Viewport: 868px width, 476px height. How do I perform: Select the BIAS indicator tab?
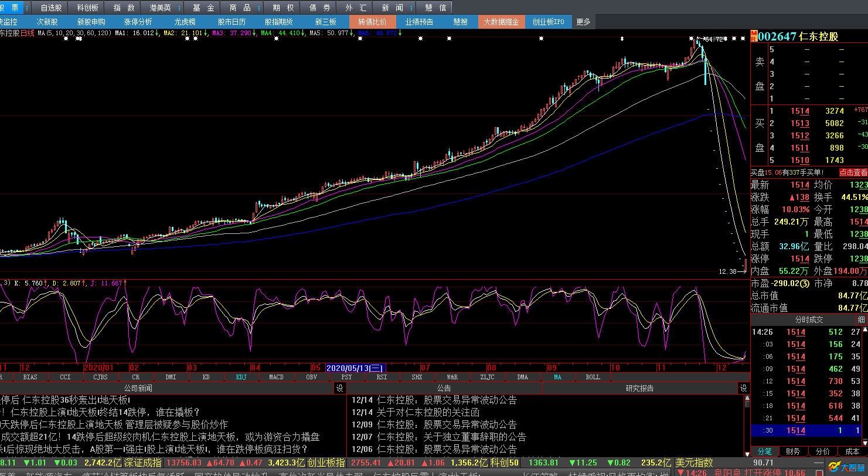tap(30, 378)
